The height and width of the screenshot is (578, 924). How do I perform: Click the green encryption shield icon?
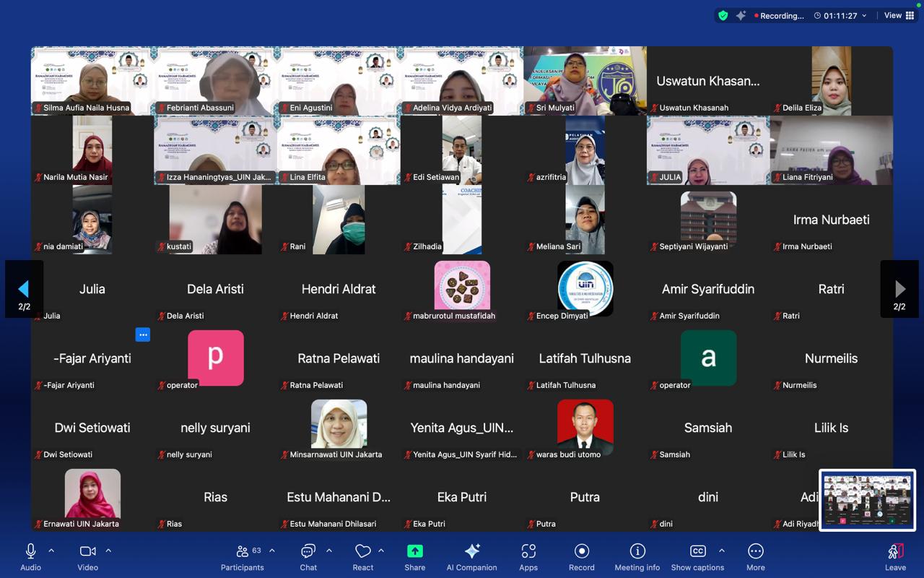pos(723,15)
